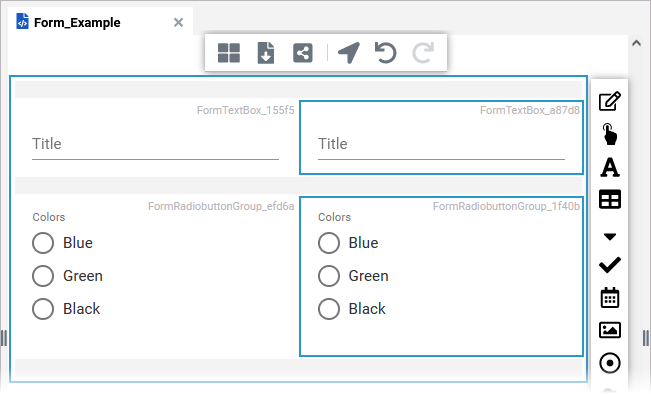The height and width of the screenshot is (394, 651).
Task: Select the calendar date tool
Action: tap(609, 297)
